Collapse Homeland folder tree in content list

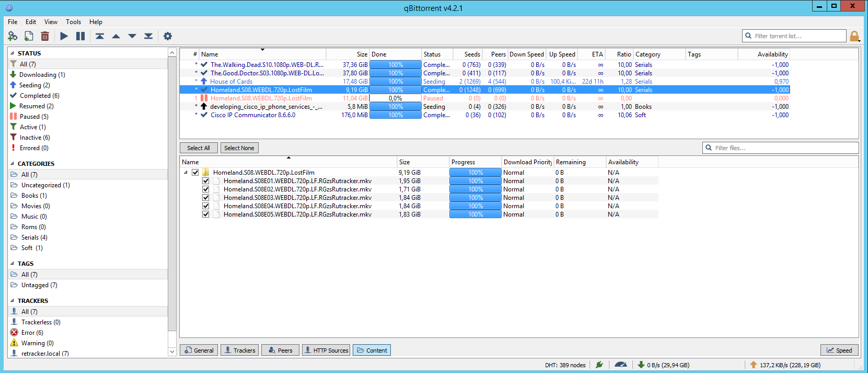[186, 173]
